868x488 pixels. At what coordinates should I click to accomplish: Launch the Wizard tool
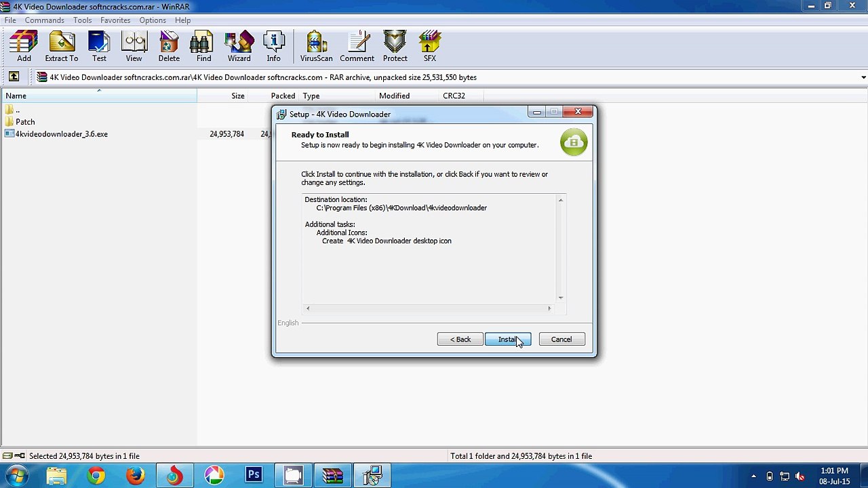click(239, 47)
